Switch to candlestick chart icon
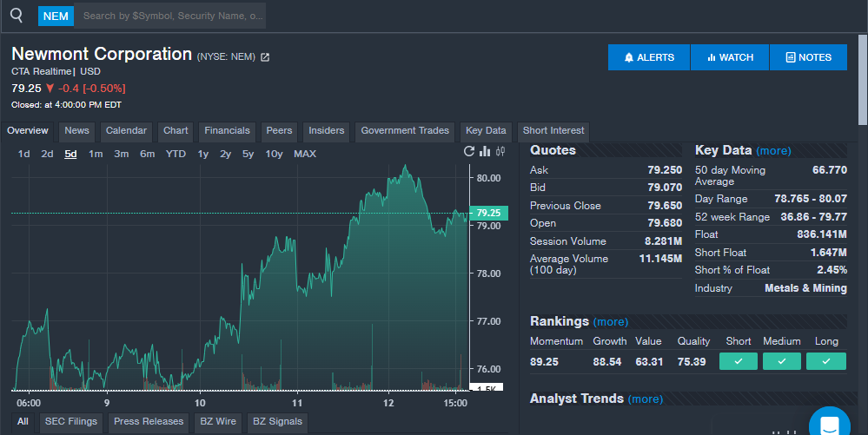This screenshot has height=435, width=868. (x=500, y=151)
